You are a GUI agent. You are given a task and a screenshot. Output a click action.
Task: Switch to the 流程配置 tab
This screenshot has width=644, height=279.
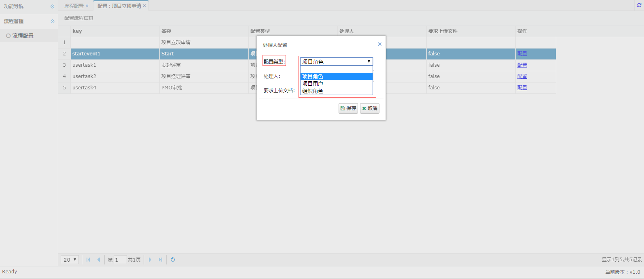tap(74, 6)
